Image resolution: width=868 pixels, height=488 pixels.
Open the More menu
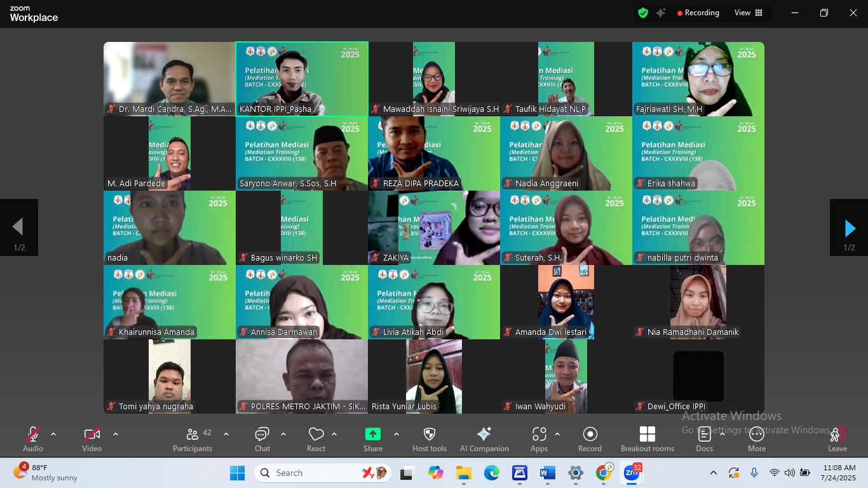point(756,438)
